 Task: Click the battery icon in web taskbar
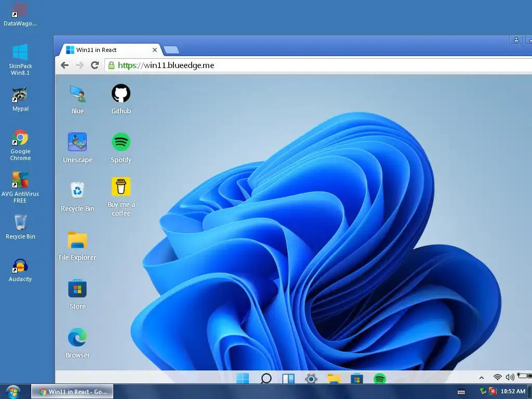click(525, 376)
